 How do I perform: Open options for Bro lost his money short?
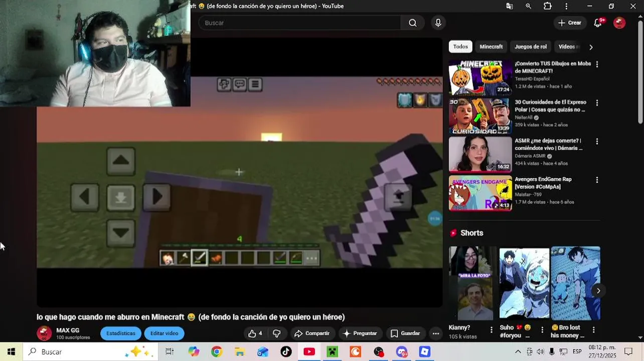tap(593, 329)
